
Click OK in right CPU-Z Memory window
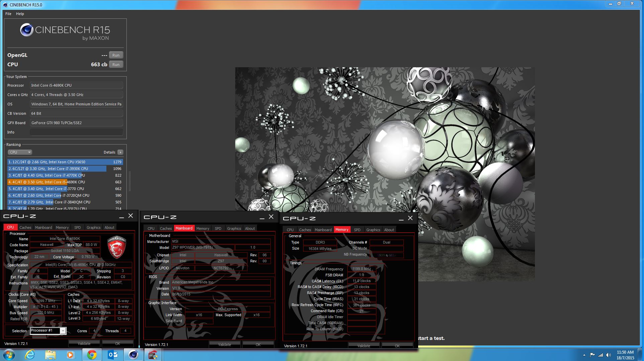[397, 346]
